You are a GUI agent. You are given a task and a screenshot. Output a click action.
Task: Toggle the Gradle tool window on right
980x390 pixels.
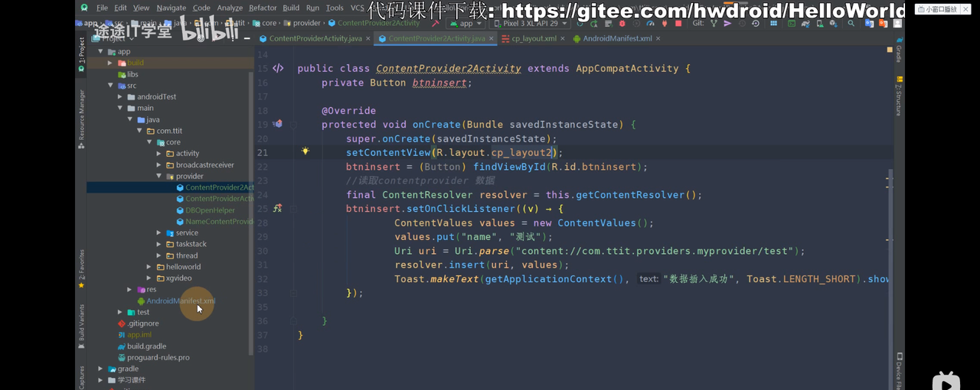coord(899,50)
